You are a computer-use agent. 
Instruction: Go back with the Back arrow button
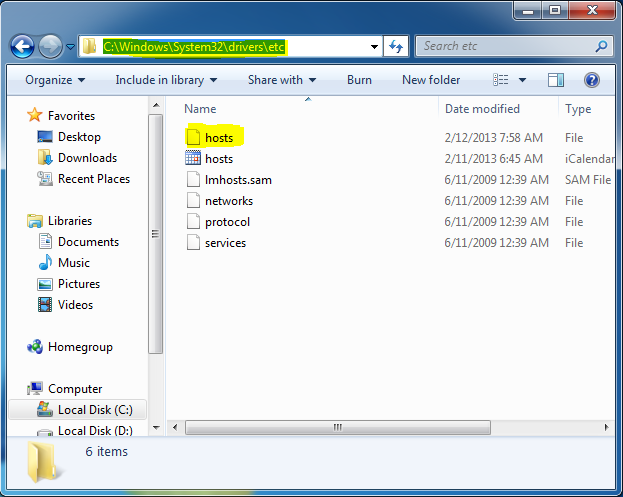tap(22, 46)
